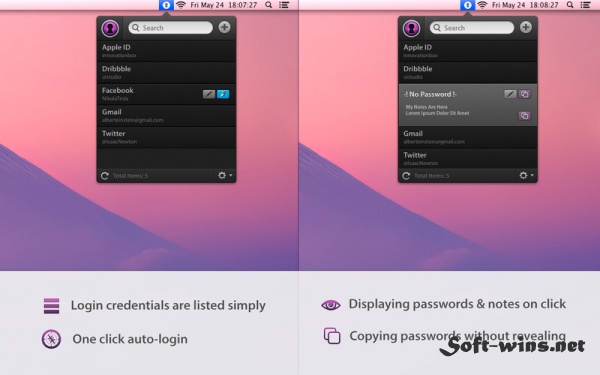Click the blue menu bar app icon at 18:07:27

(x=166, y=5)
